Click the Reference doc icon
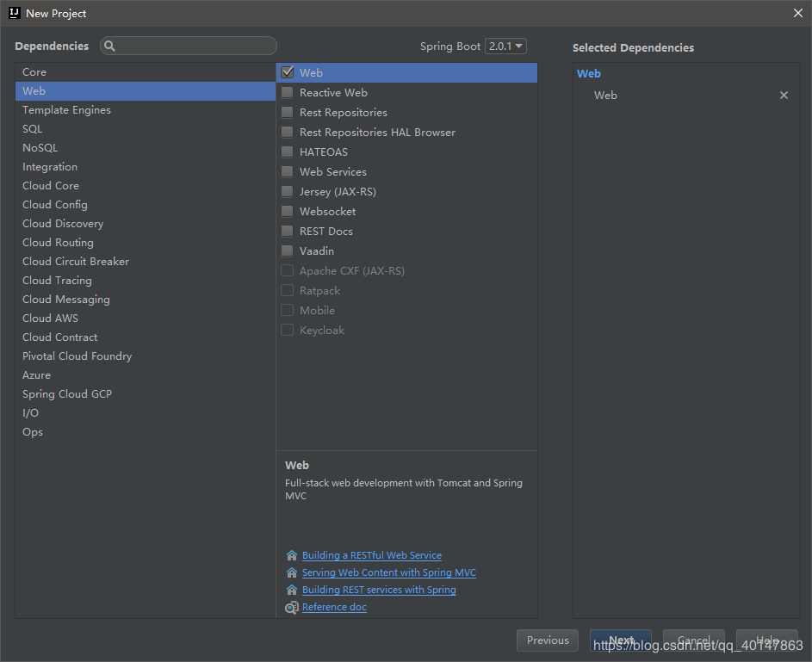 point(292,608)
